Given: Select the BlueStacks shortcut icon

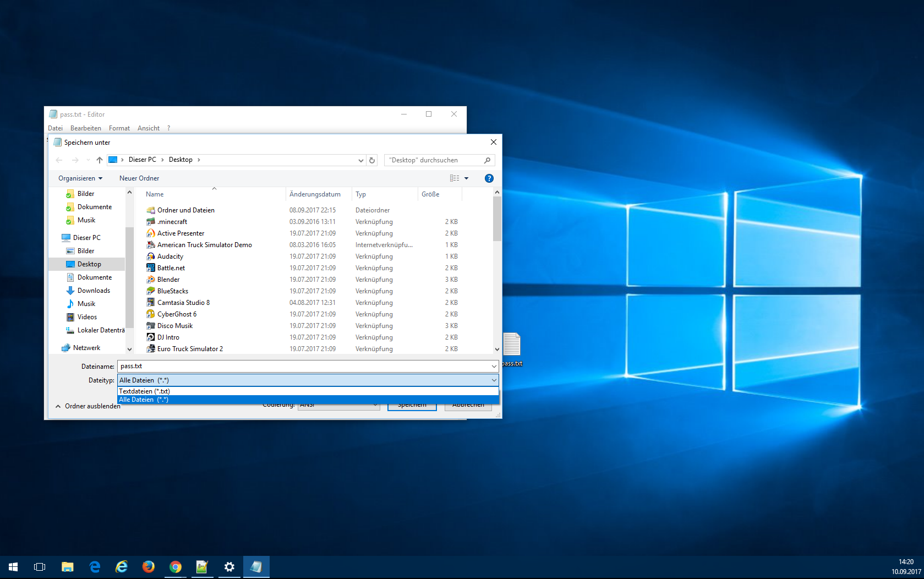Looking at the screenshot, I should click(x=150, y=291).
